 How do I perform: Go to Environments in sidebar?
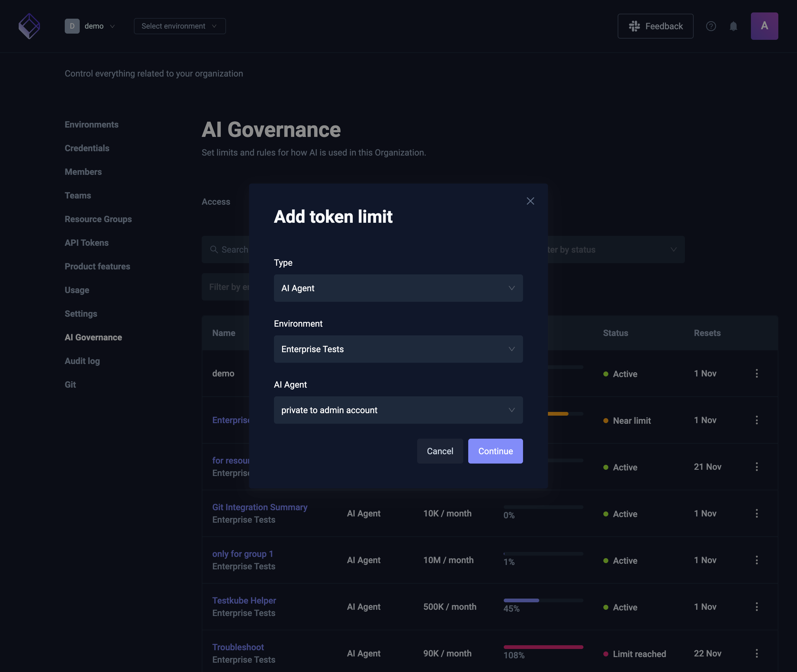(x=92, y=124)
